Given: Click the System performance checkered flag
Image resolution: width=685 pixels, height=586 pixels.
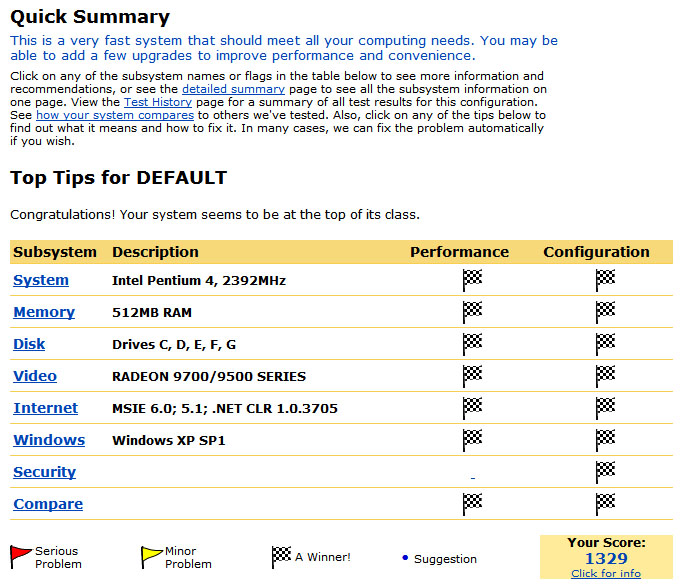Looking at the screenshot, I should pyautogui.click(x=472, y=280).
